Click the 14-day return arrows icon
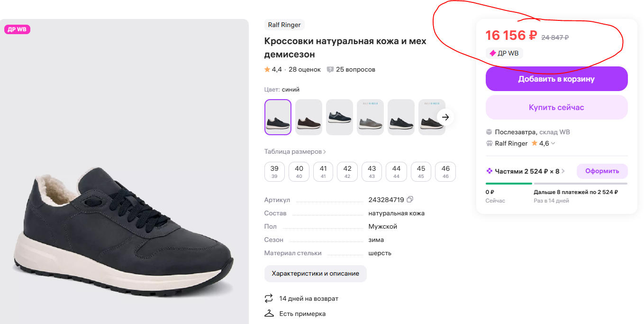 pyautogui.click(x=269, y=298)
